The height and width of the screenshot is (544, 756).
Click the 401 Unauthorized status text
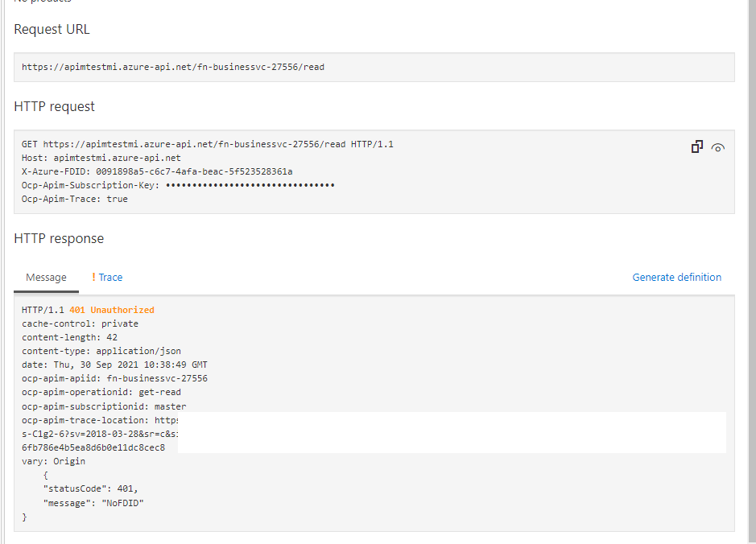point(111,310)
